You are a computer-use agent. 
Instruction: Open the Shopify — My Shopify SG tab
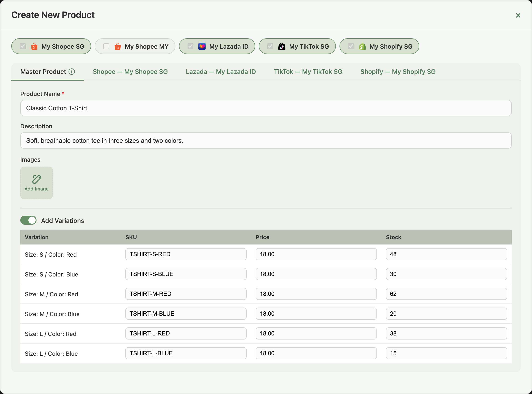[398, 72]
